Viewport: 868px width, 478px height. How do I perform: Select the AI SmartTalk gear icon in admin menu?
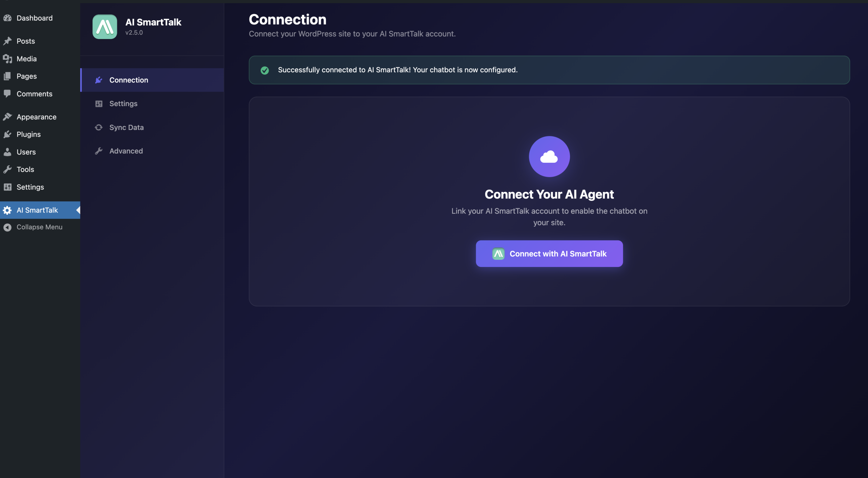point(7,210)
